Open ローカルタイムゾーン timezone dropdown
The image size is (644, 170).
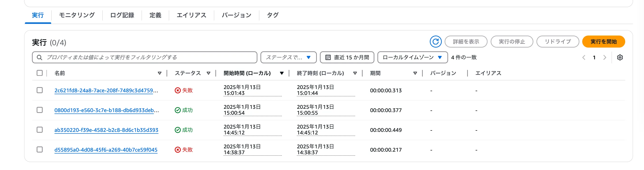[412, 57]
